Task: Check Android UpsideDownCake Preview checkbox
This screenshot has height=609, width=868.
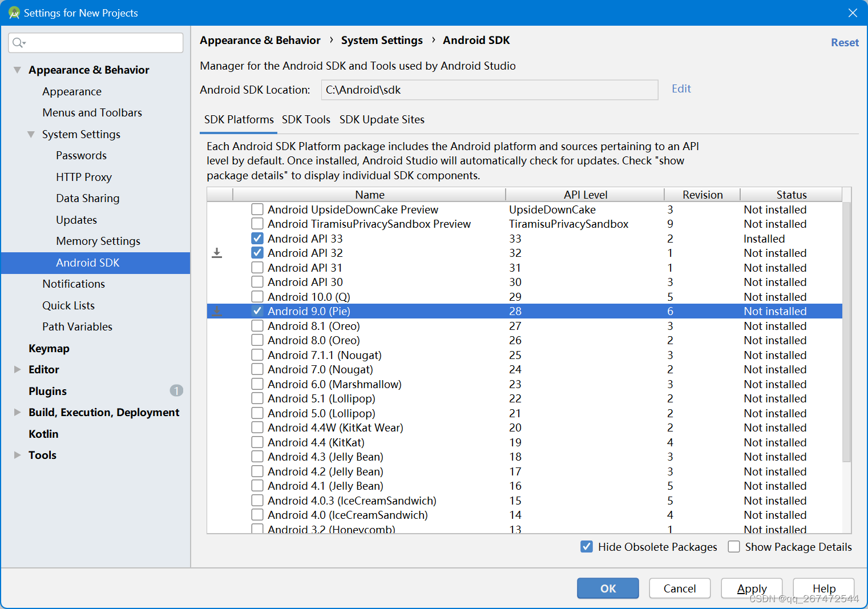Action: pyautogui.click(x=257, y=209)
